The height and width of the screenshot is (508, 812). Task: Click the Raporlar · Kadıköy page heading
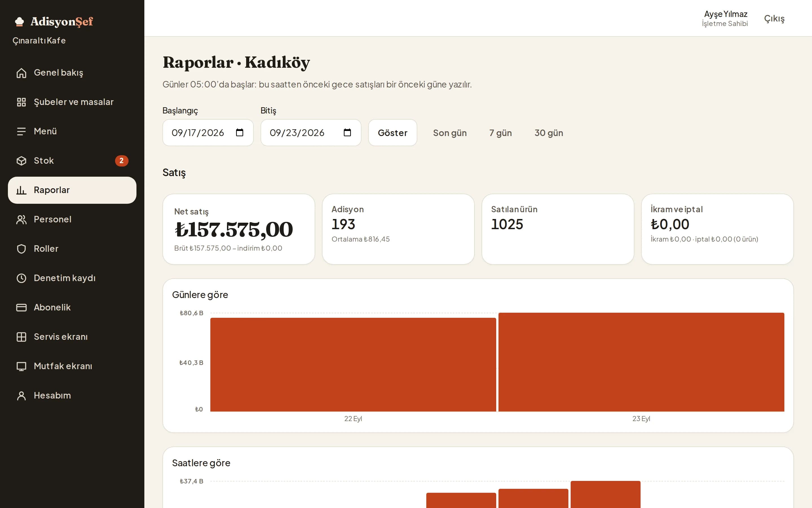tap(236, 62)
